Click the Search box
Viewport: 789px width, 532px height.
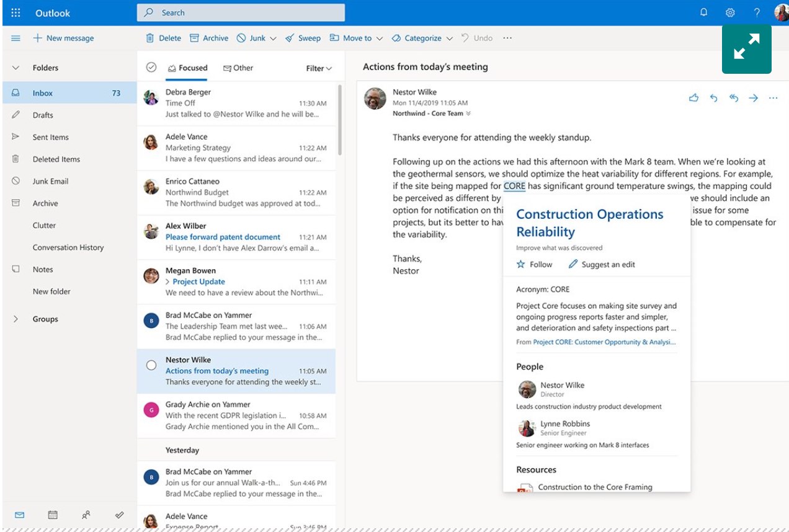click(241, 13)
